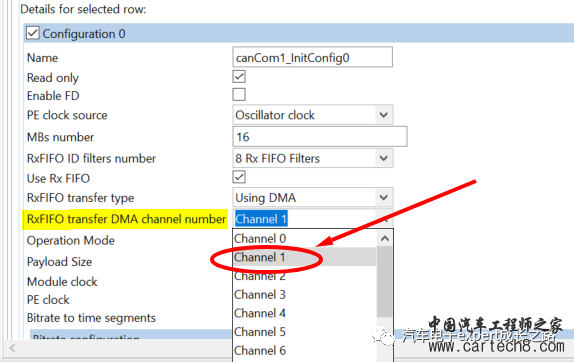Screen dimensions: 574x362
Task: Select Channel 6 in the dropdown list
Action: tap(305, 351)
